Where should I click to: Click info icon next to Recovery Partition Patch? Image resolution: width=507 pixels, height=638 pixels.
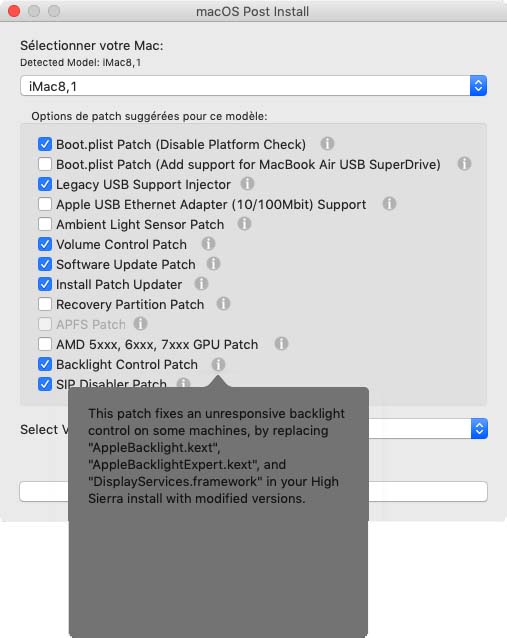(223, 304)
